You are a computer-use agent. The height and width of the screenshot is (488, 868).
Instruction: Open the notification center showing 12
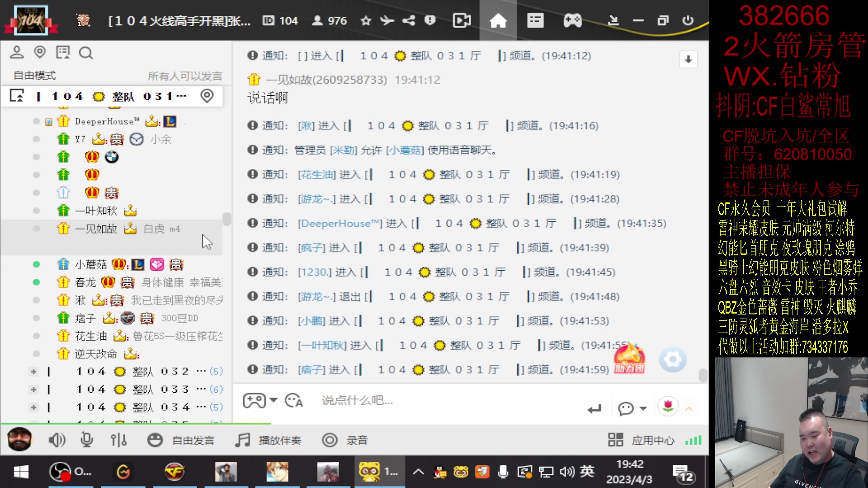click(x=683, y=473)
